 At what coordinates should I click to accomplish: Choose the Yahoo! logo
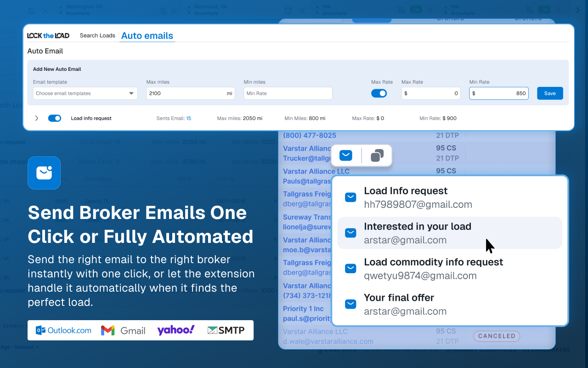coord(176,330)
